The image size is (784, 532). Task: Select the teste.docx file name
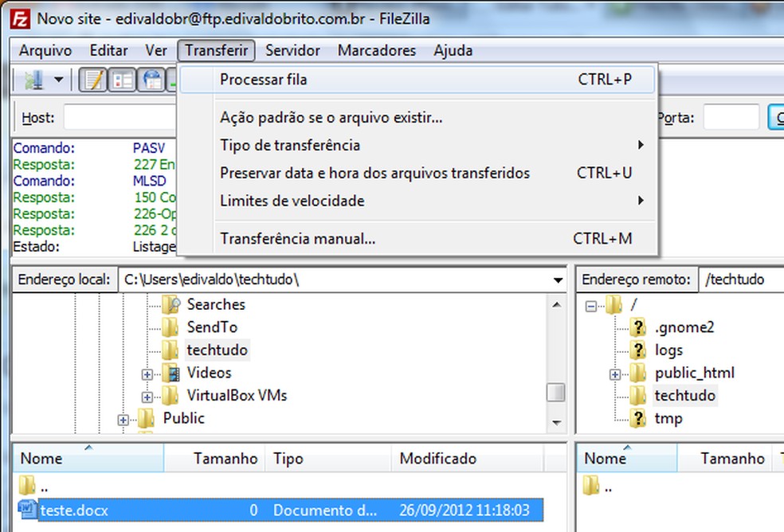coord(74,510)
